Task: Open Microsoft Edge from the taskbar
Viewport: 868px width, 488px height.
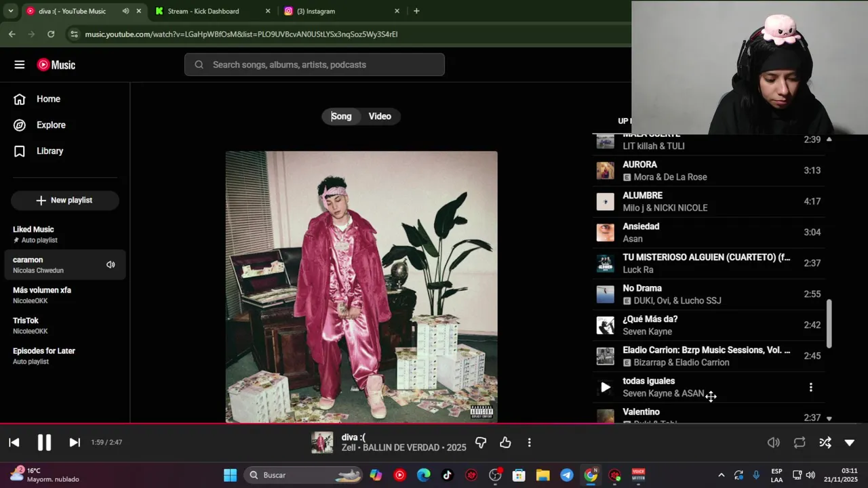Action: 424,475
